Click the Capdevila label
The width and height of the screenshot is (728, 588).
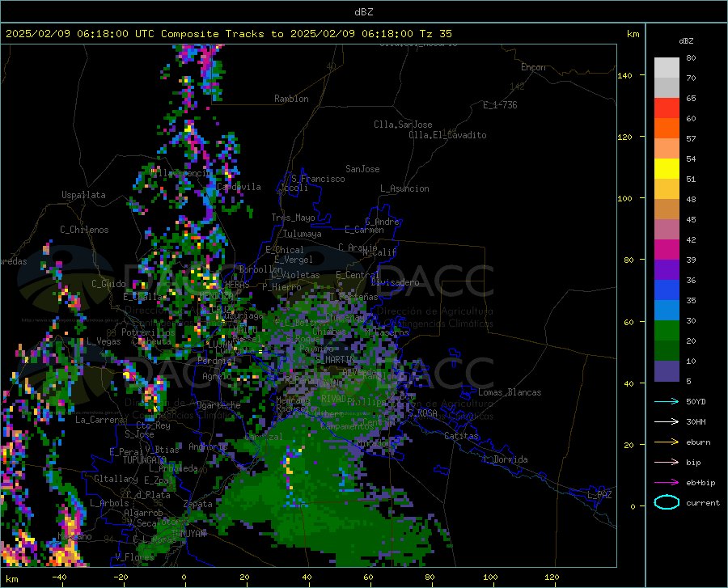(239, 187)
